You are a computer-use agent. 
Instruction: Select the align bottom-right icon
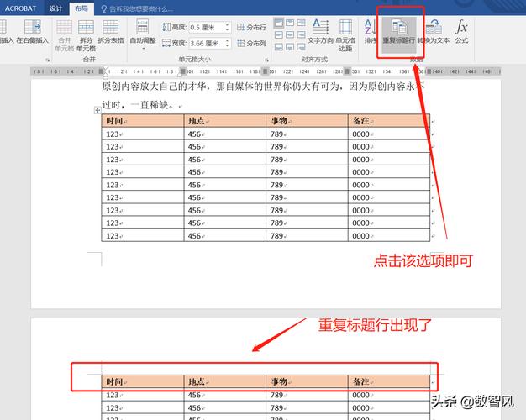pos(301,46)
